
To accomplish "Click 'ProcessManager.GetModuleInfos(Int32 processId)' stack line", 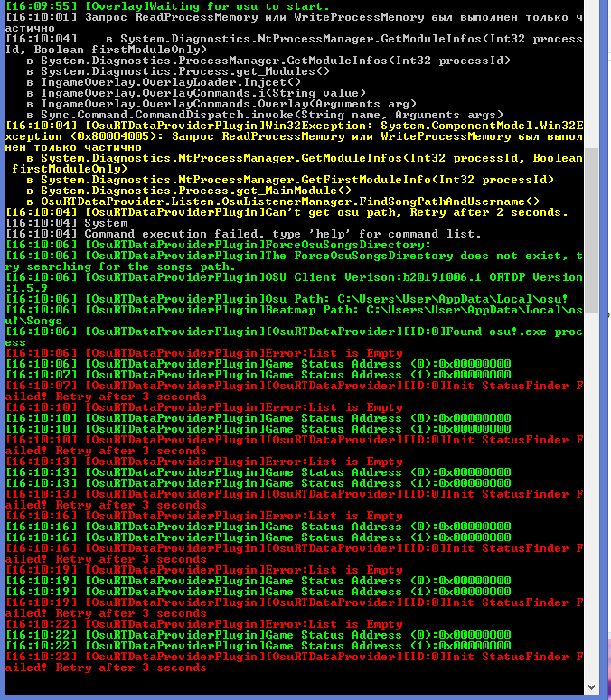I will point(268,61).
